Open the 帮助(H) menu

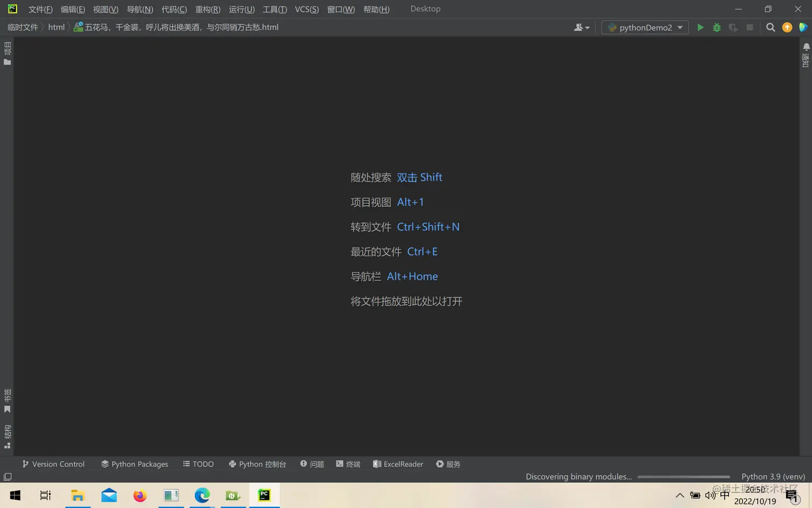(376, 9)
